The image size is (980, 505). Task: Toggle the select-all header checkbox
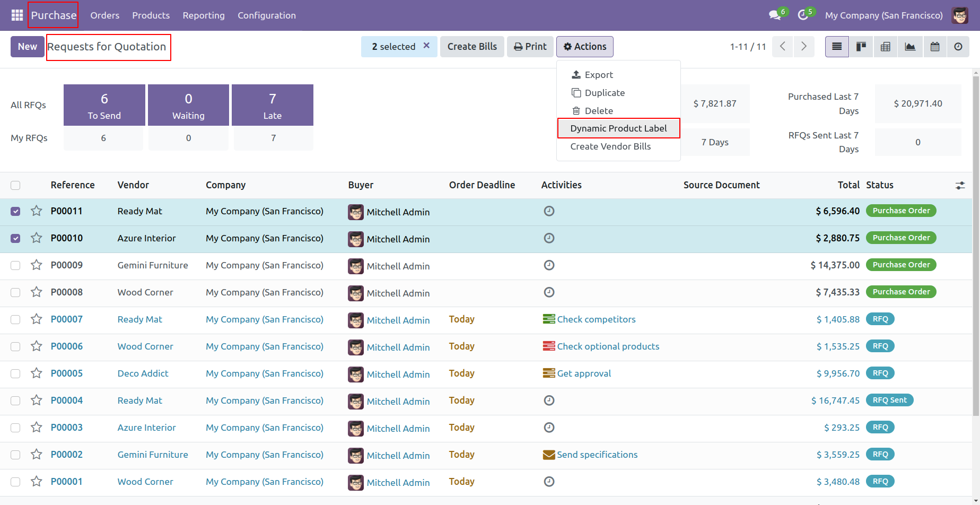[15, 185]
